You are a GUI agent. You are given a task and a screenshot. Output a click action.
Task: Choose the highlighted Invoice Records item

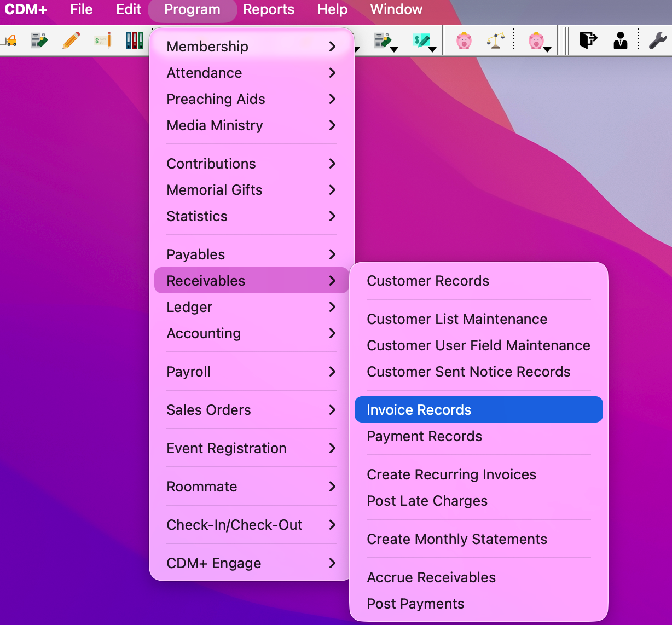coord(479,410)
